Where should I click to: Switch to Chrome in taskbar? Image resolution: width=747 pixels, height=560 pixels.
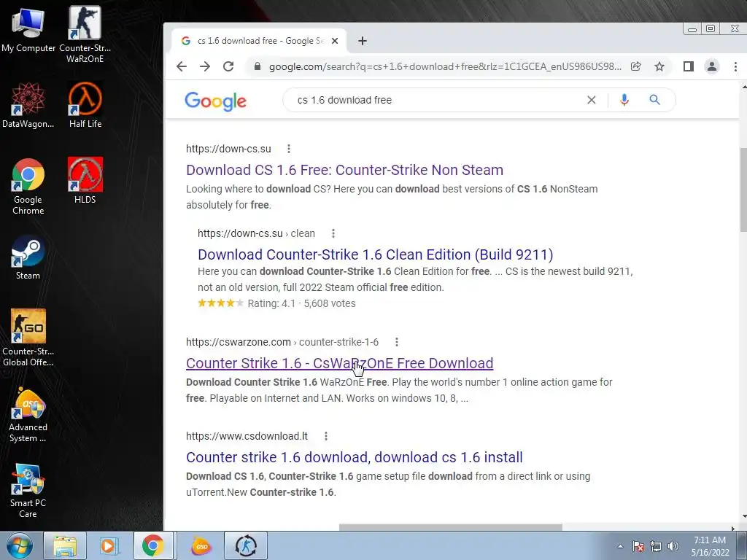click(153, 545)
